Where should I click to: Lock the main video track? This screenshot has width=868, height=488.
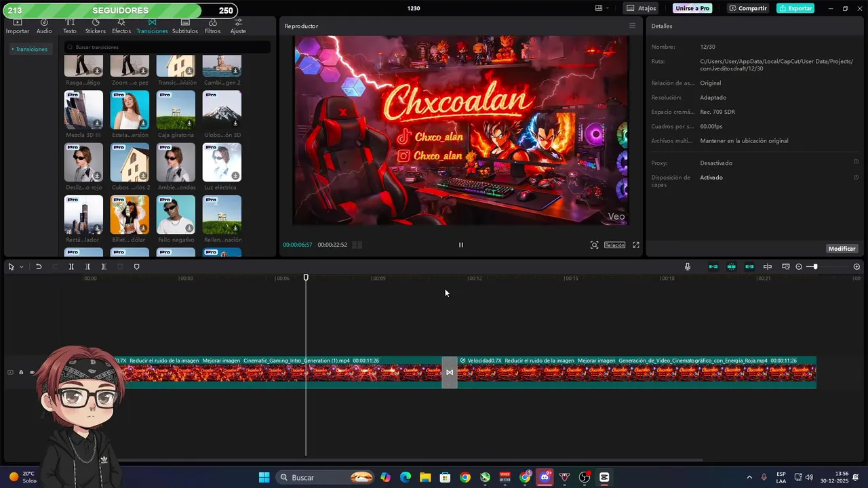pos(21,372)
